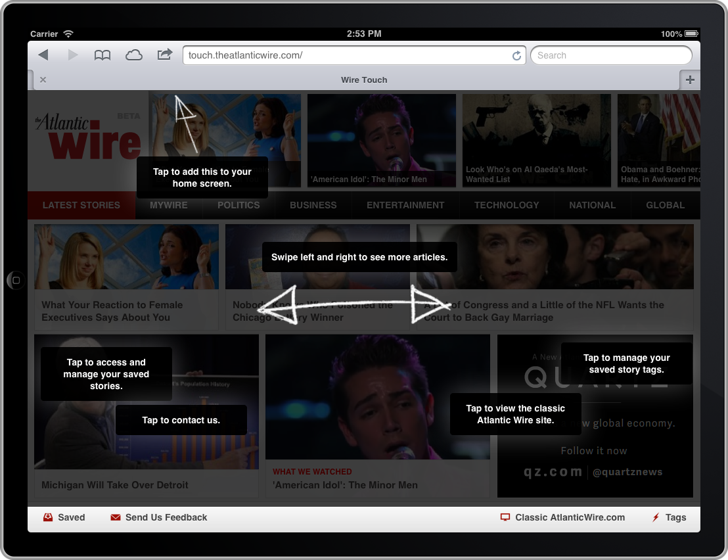This screenshot has height=560, width=728.
Task: Open the Entertainment section
Action: [405, 205]
